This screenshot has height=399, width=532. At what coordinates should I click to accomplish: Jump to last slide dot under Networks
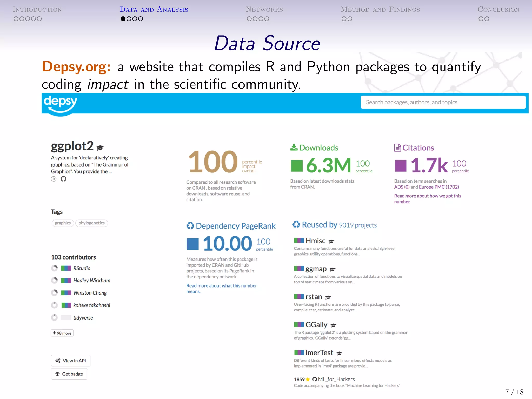pyautogui.click(x=267, y=19)
